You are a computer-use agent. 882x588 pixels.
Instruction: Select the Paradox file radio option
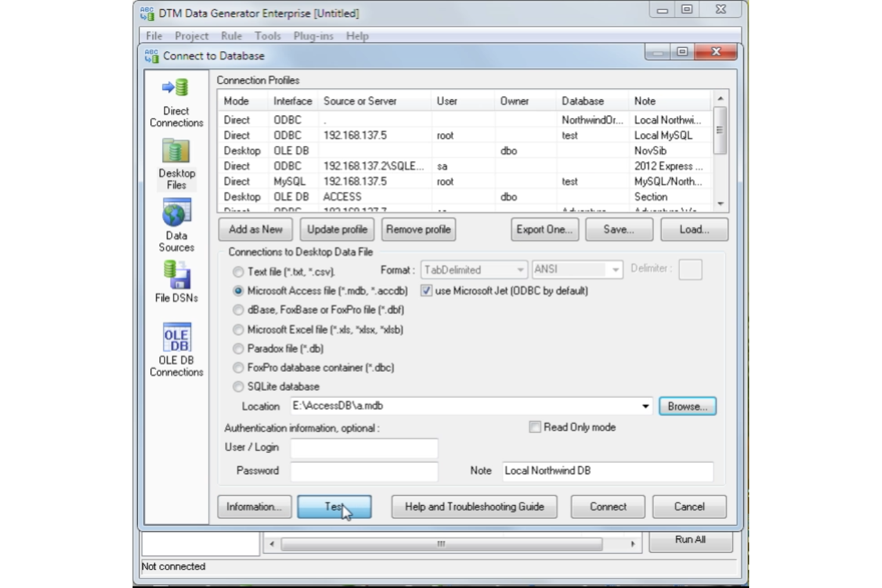(238, 349)
